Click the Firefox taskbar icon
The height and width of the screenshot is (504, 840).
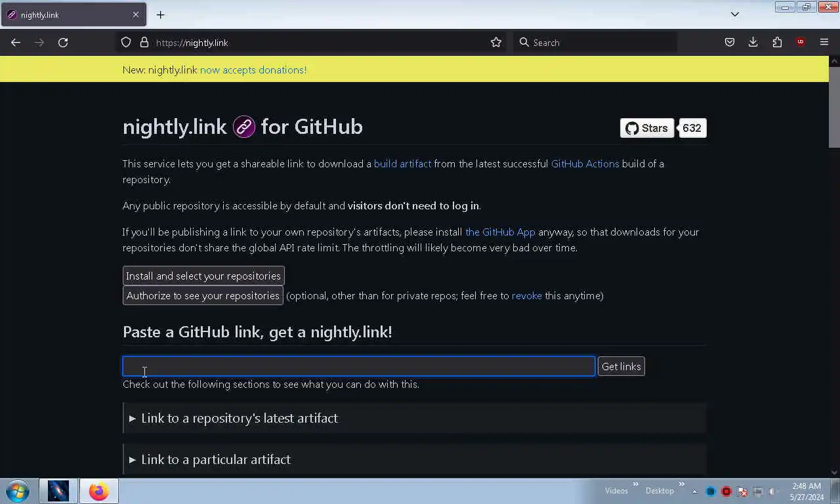tap(99, 491)
